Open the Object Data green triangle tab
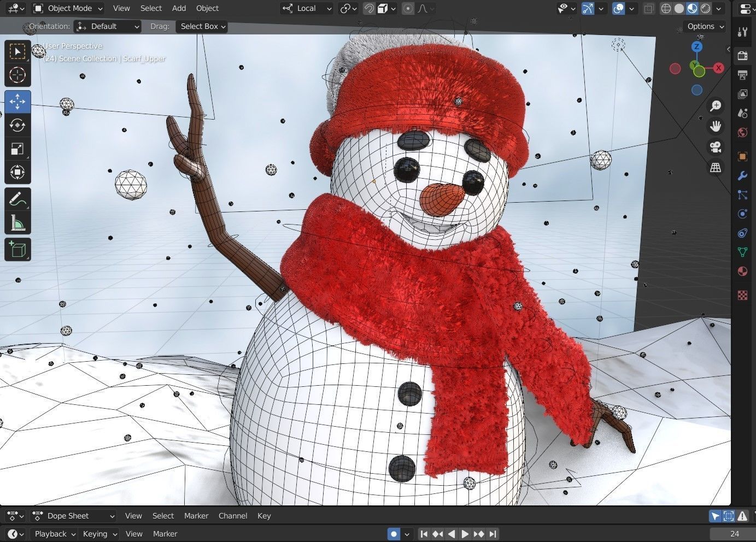The height and width of the screenshot is (542, 756). (x=742, y=252)
